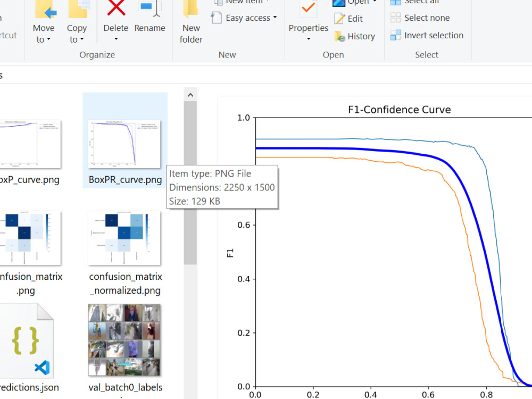Click the Rename icon
Image resolution: width=532 pixels, height=399 pixels.
coord(151,9)
